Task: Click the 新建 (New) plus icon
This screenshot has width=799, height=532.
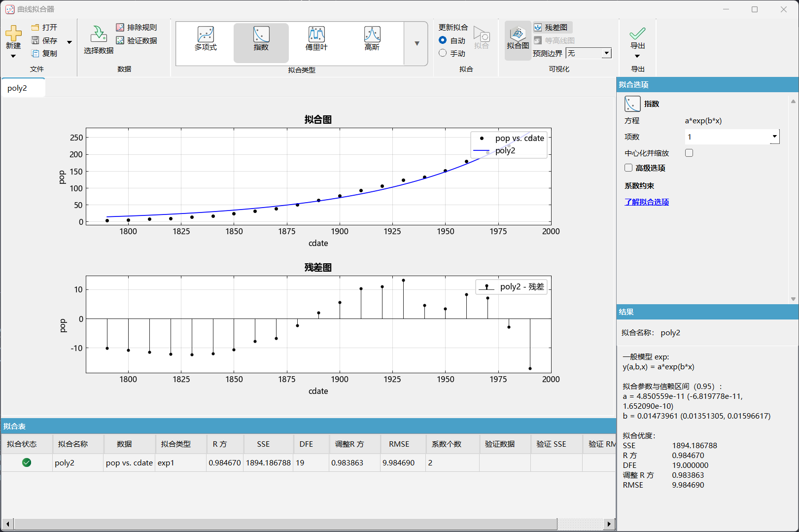Action: pos(13,34)
